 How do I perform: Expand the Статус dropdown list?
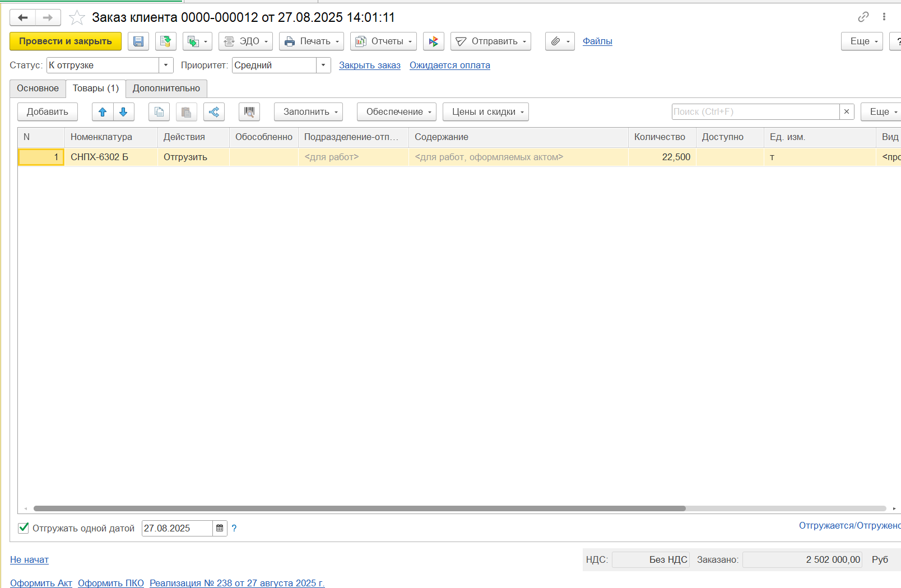(x=166, y=66)
